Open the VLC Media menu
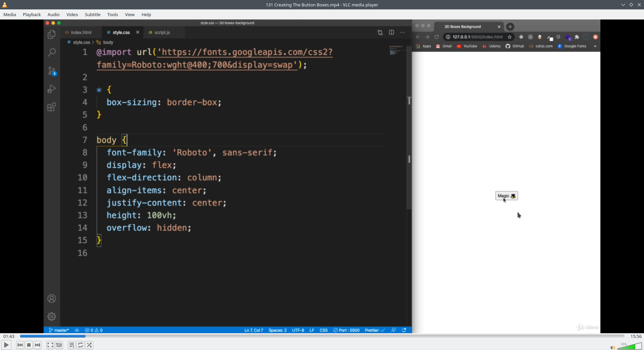644x350 pixels. tap(10, 14)
